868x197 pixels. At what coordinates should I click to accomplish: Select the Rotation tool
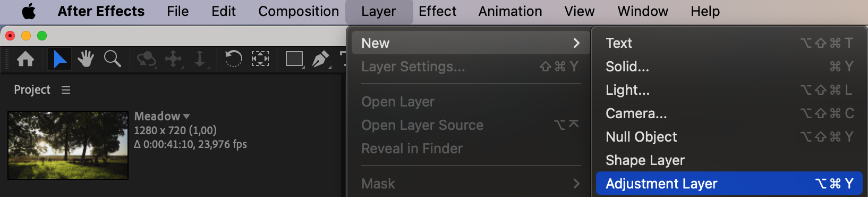pyautogui.click(x=233, y=59)
